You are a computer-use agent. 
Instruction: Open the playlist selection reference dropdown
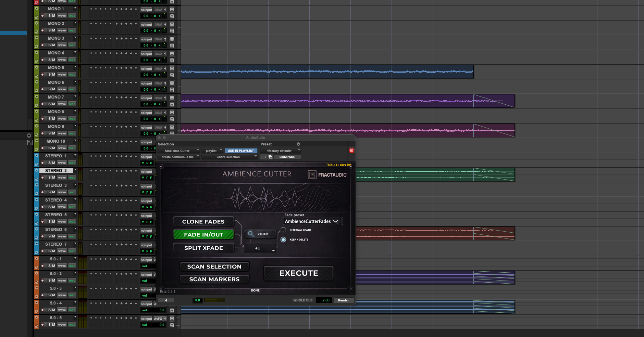click(212, 151)
